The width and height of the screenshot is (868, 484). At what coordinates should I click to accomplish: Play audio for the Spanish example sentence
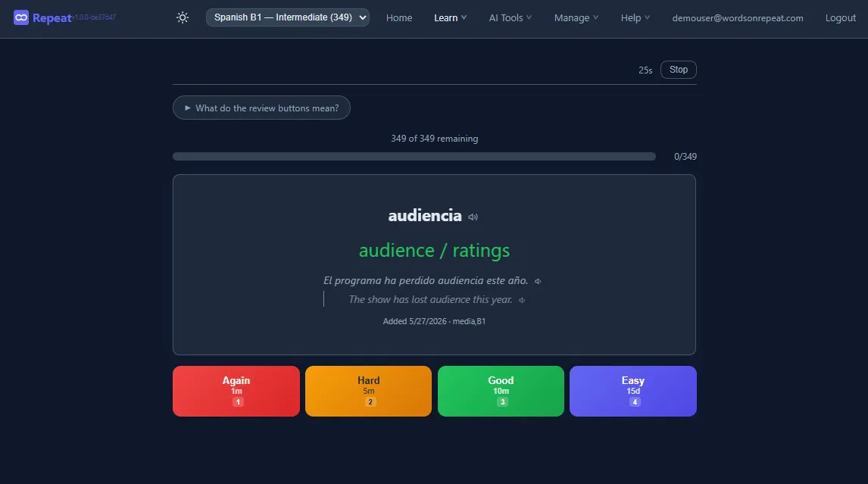[538, 281]
